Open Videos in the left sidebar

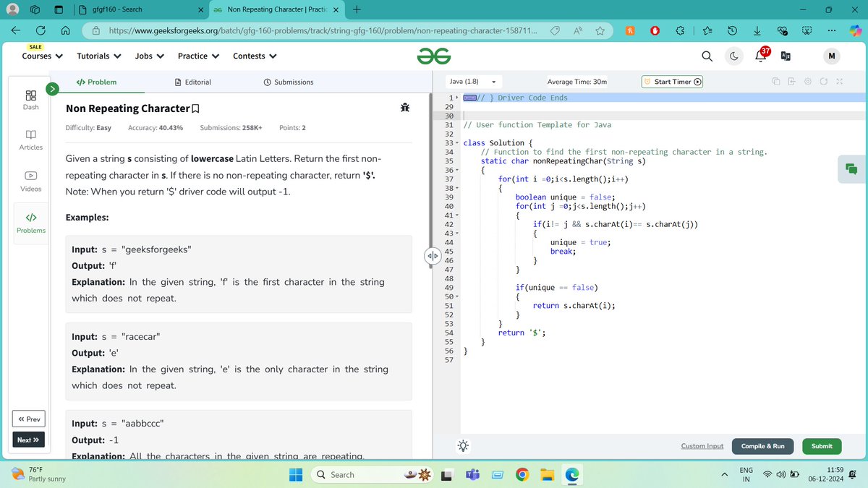(30, 181)
